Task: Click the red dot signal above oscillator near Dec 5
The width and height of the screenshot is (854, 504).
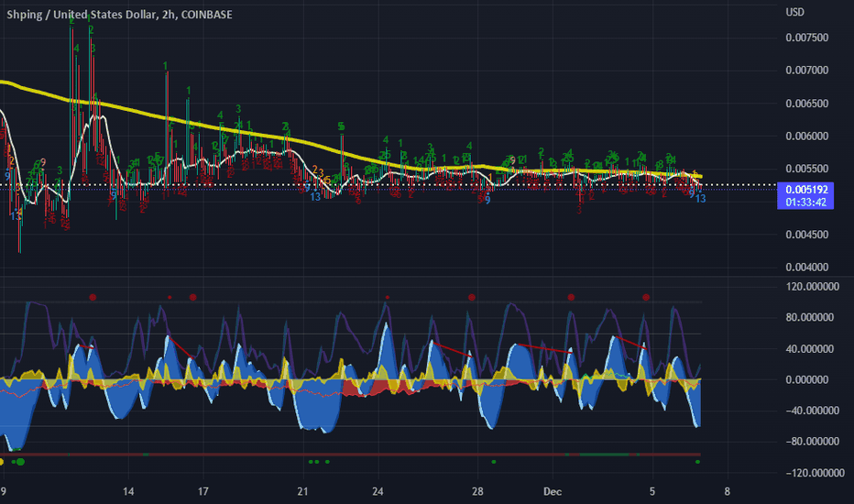Action: (x=646, y=297)
